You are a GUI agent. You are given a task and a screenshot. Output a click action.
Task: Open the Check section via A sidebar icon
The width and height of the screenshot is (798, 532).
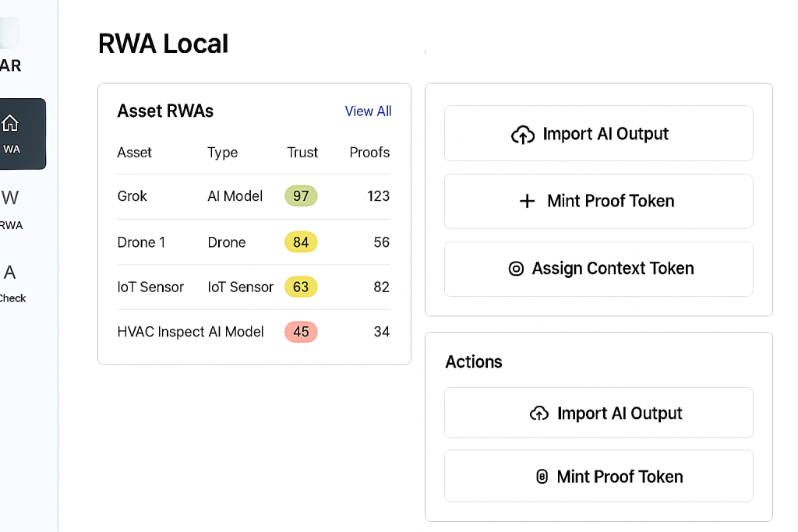click(x=11, y=273)
